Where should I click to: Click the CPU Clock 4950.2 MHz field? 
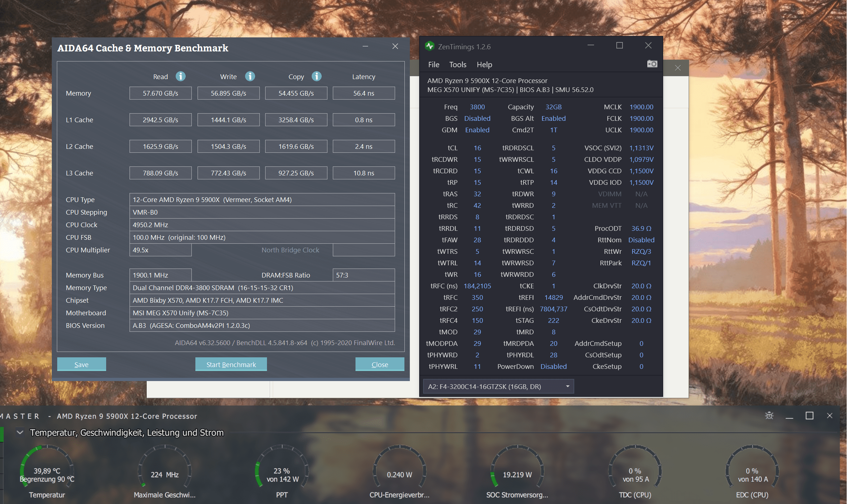pos(262,225)
